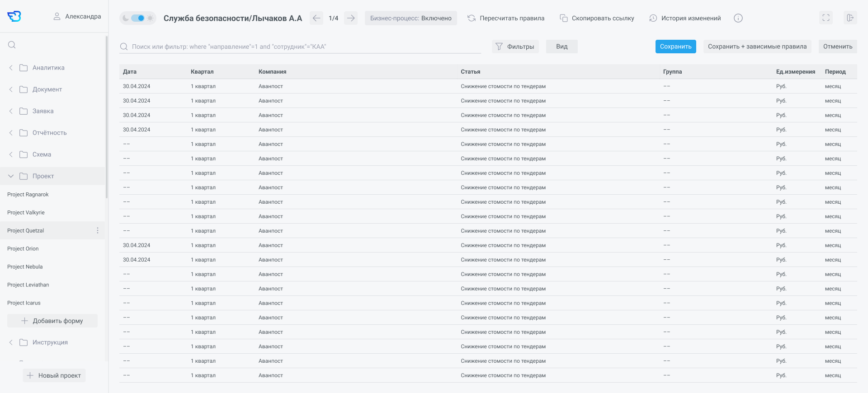Go to the previous page arrow
The image size is (868, 393).
click(316, 18)
